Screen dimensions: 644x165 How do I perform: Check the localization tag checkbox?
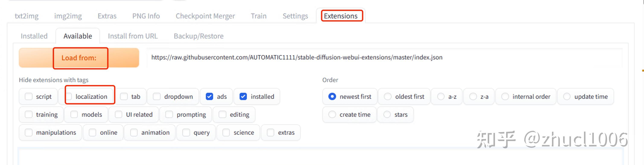coord(69,96)
